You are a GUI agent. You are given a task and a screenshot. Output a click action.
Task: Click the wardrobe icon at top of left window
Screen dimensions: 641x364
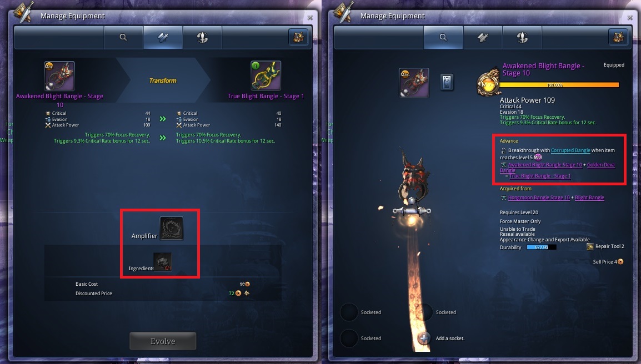click(x=298, y=37)
